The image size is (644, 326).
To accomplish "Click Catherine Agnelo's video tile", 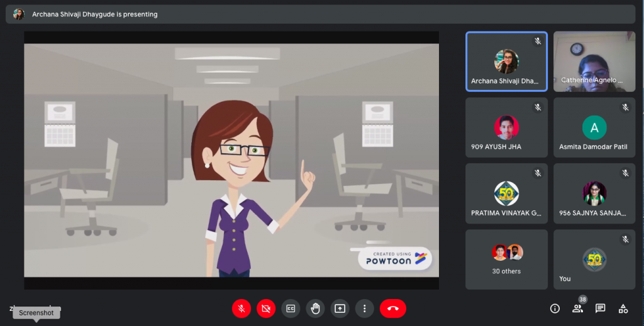I will 594,62.
